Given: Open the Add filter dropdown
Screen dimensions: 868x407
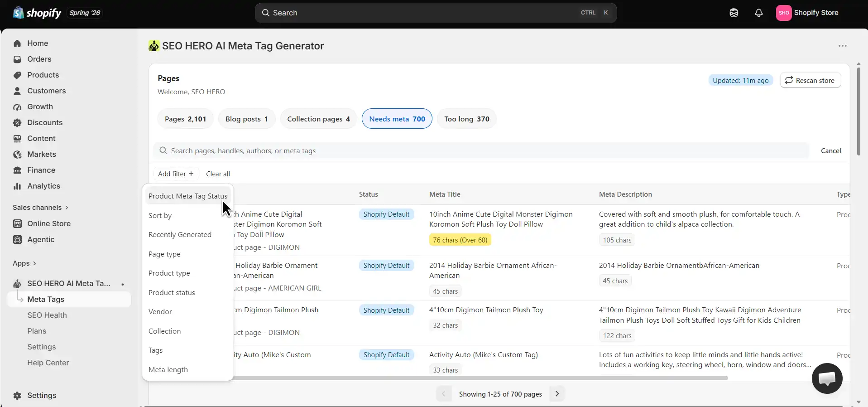Looking at the screenshot, I should (176, 174).
